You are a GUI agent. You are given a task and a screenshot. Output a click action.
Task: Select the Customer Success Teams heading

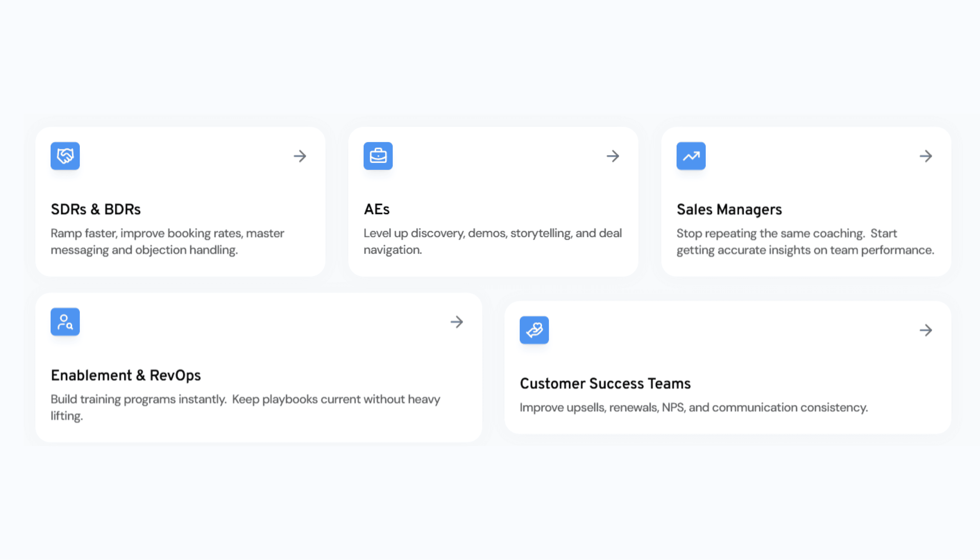pos(605,384)
